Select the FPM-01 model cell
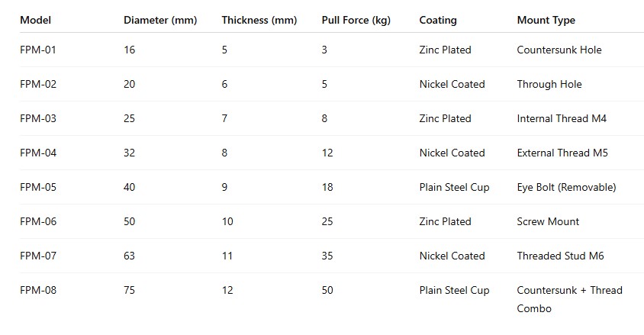Image resolution: width=644 pixels, height=335 pixels. [x=38, y=50]
